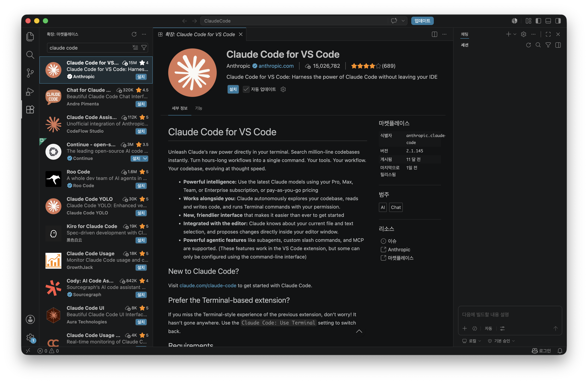Click the 로그인 status bar item
Viewport: 588px width, 383px height.
click(x=541, y=351)
